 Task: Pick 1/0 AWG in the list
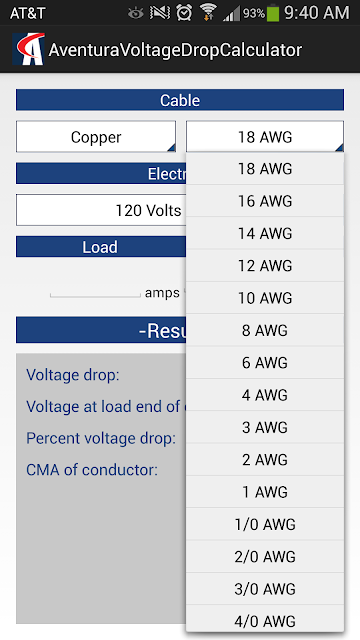(265, 524)
